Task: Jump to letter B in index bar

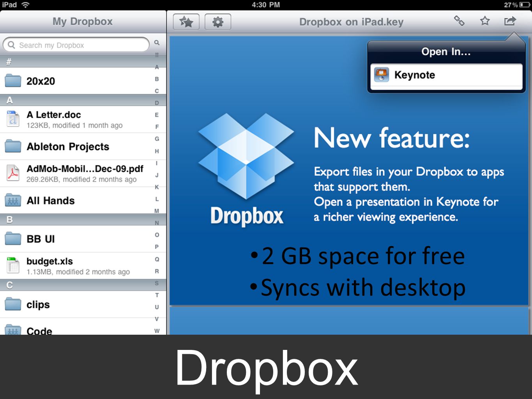Action: [157, 79]
